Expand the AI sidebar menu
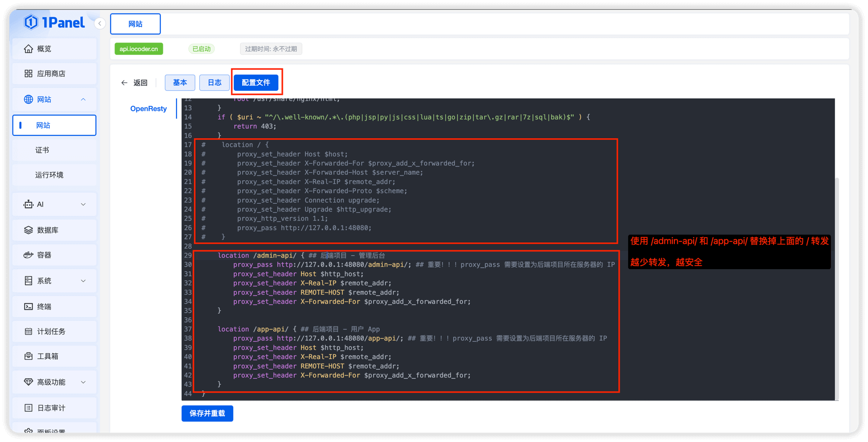The height and width of the screenshot is (442, 868). click(x=83, y=204)
